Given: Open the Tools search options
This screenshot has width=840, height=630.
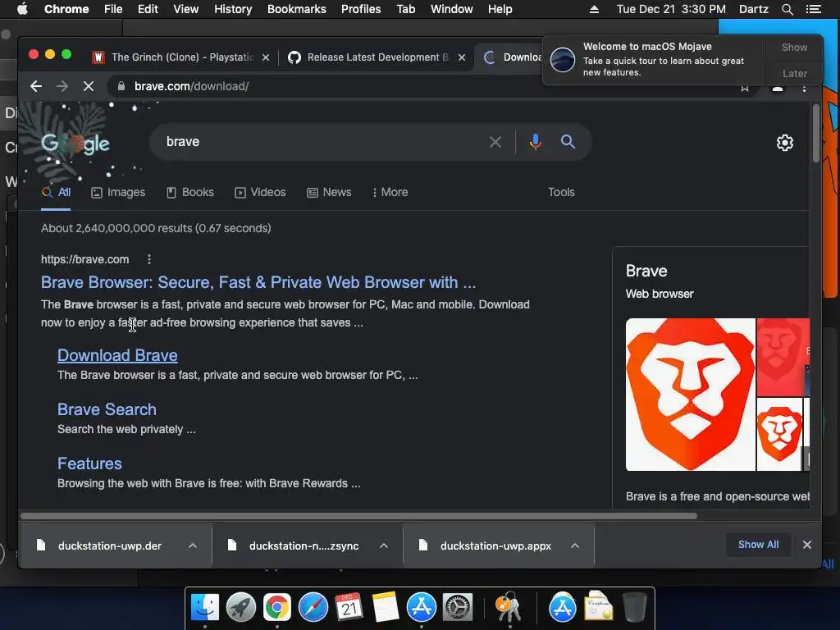Looking at the screenshot, I should pyautogui.click(x=561, y=192).
